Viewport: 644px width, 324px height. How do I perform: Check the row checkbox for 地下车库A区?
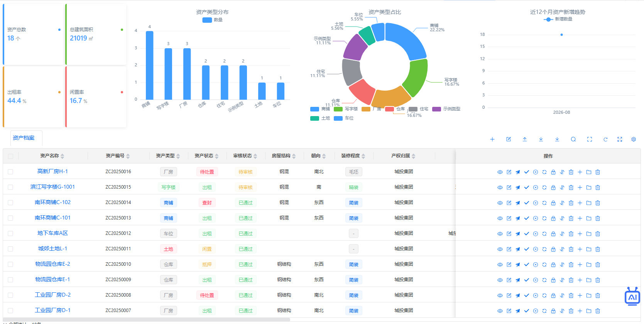coord(10,233)
